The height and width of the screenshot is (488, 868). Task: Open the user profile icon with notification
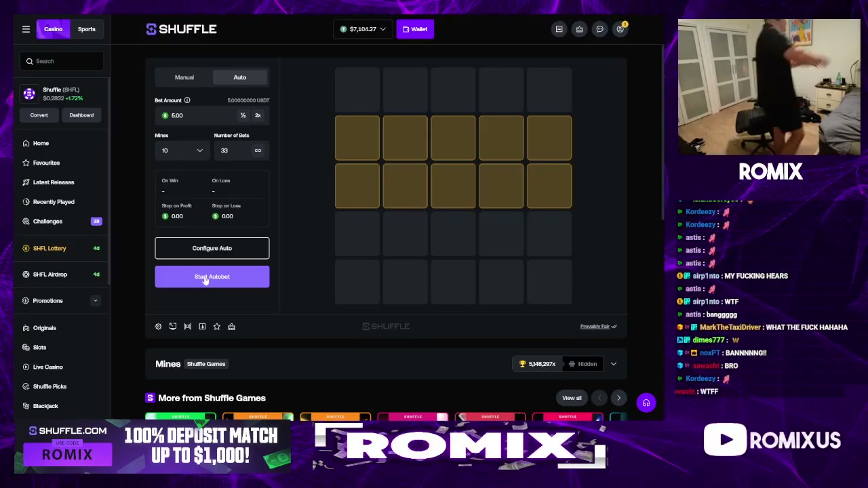(620, 29)
